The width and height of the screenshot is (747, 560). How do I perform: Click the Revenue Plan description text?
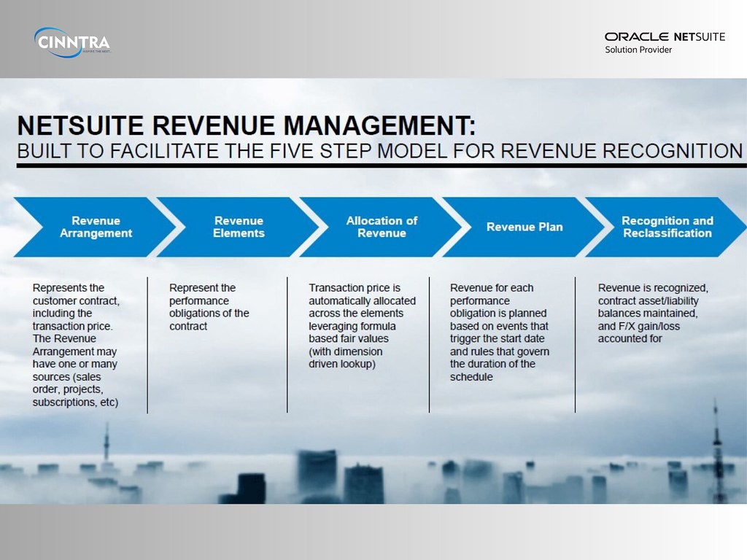500,332
